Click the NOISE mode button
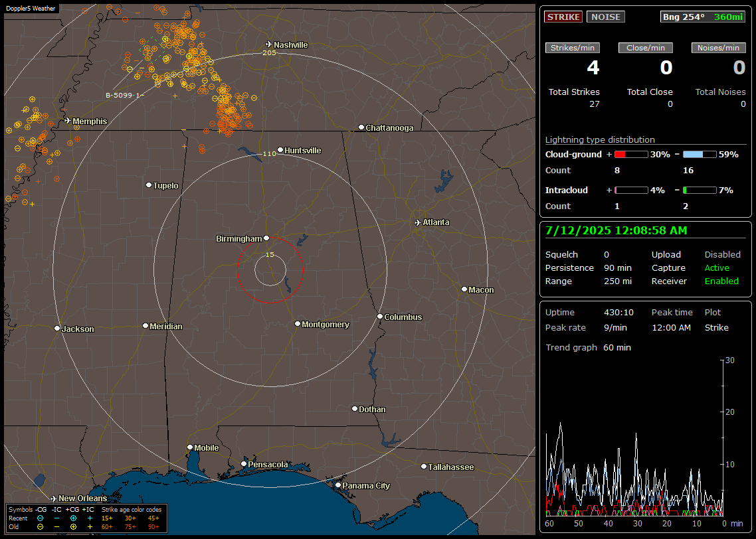 tap(606, 17)
